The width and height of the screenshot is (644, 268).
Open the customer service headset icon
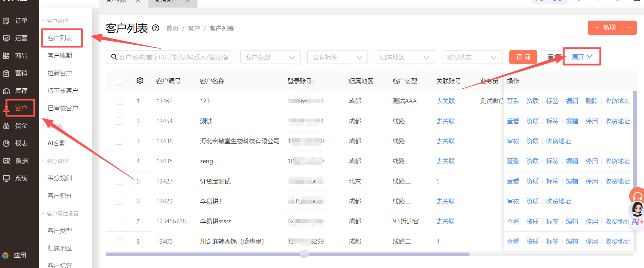[637, 196]
